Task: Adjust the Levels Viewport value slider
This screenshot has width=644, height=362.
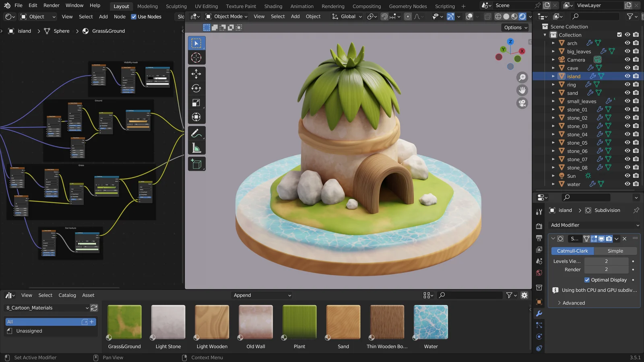Action: 606,261
